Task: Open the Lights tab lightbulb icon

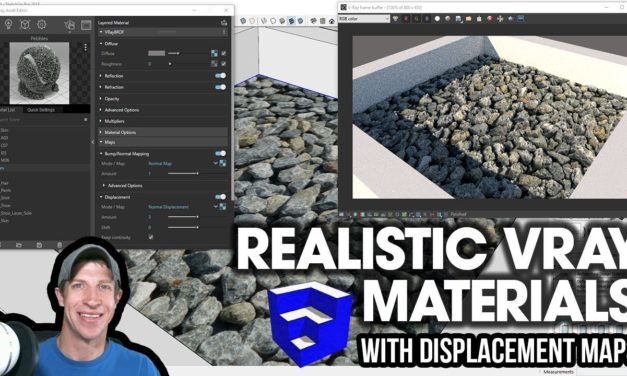Action: pyautogui.click(x=8, y=25)
